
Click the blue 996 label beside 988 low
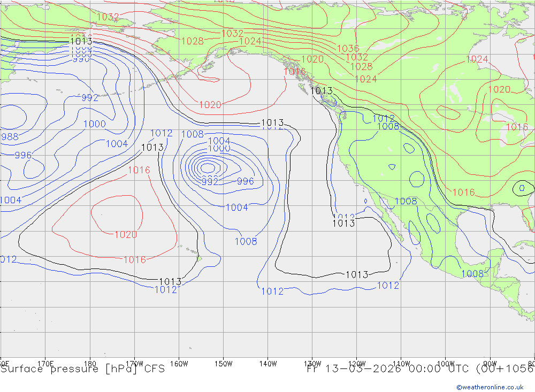pos(23,155)
